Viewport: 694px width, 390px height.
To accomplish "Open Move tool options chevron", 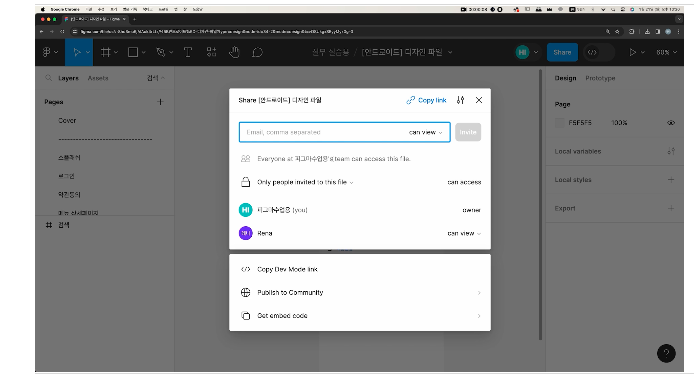I will click(88, 52).
